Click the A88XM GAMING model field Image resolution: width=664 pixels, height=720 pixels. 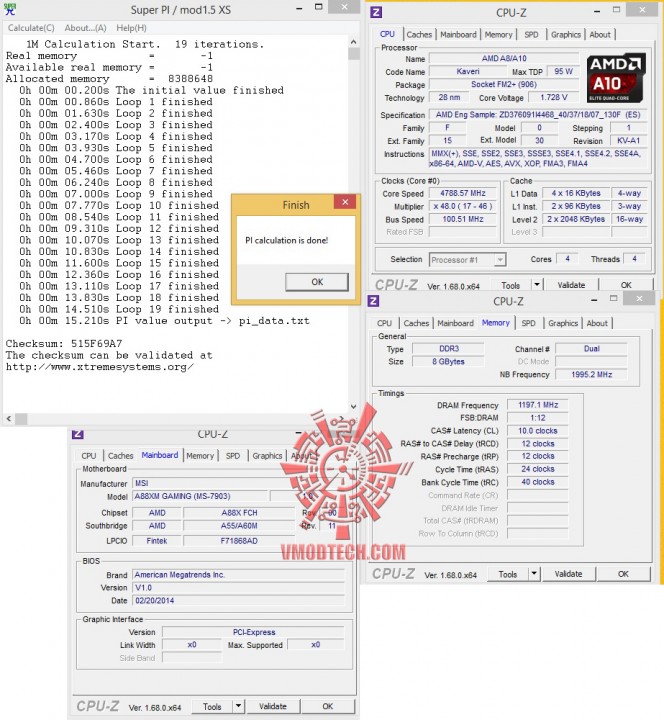(200, 496)
